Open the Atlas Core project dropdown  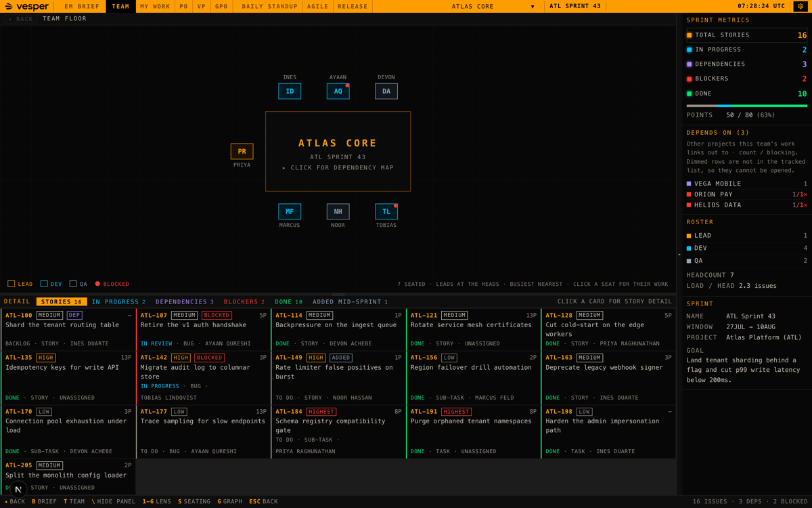494,6
